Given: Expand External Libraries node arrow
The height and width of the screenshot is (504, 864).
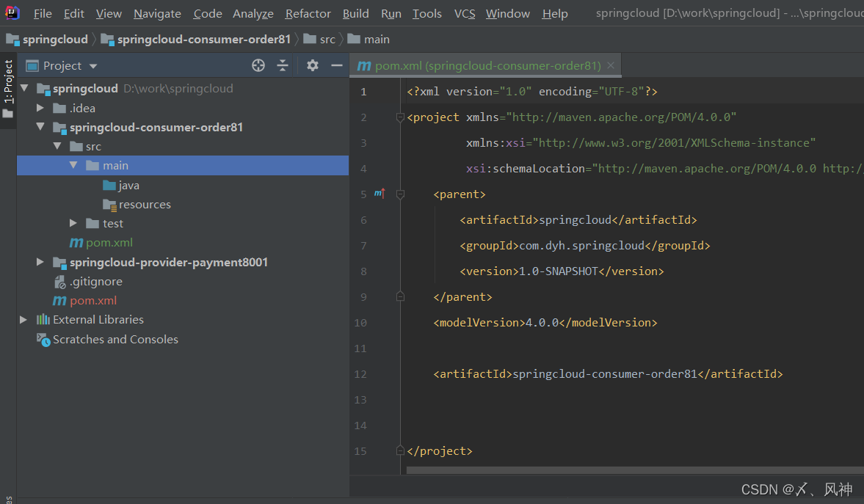Looking at the screenshot, I should pyautogui.click(x=23, y=319).
